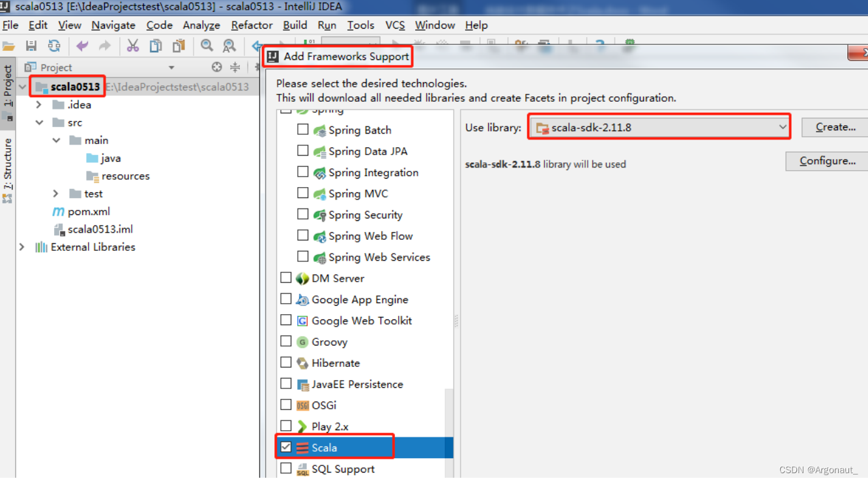Select the Spring Integration row
The width and height of the screenshot is (868, 481).
pos(373,172)
